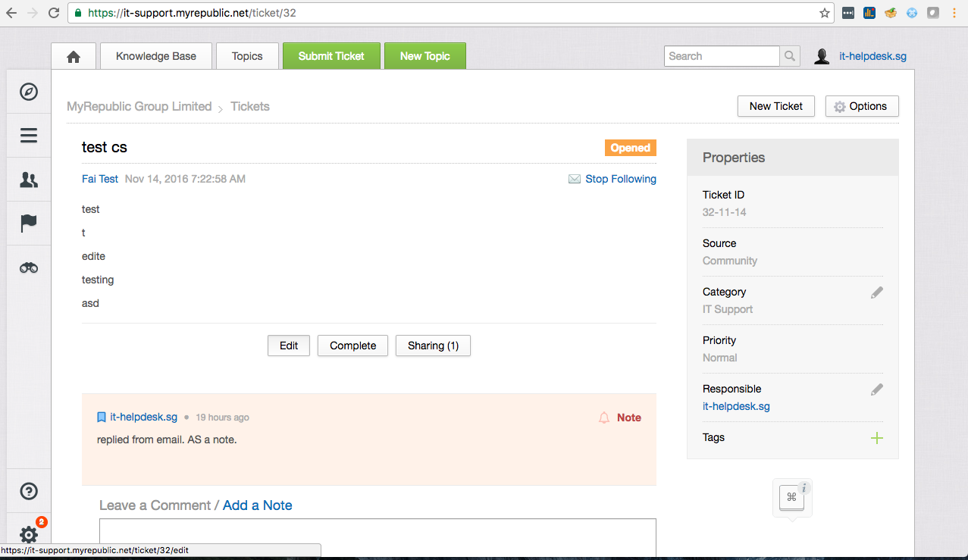This screenshot has width=968, height=560.
Task: Toggle Stop Following for this ticket
Action: (620, 180)
